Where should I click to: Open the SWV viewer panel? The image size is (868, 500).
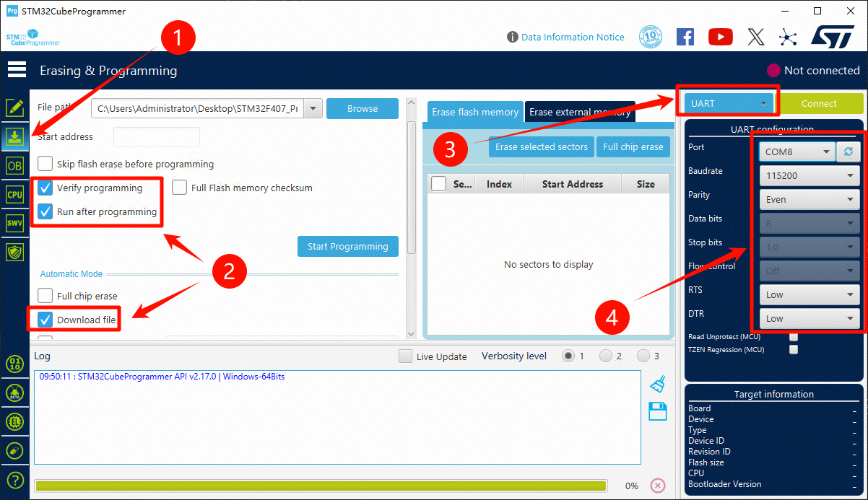click(x=14, y=223)
